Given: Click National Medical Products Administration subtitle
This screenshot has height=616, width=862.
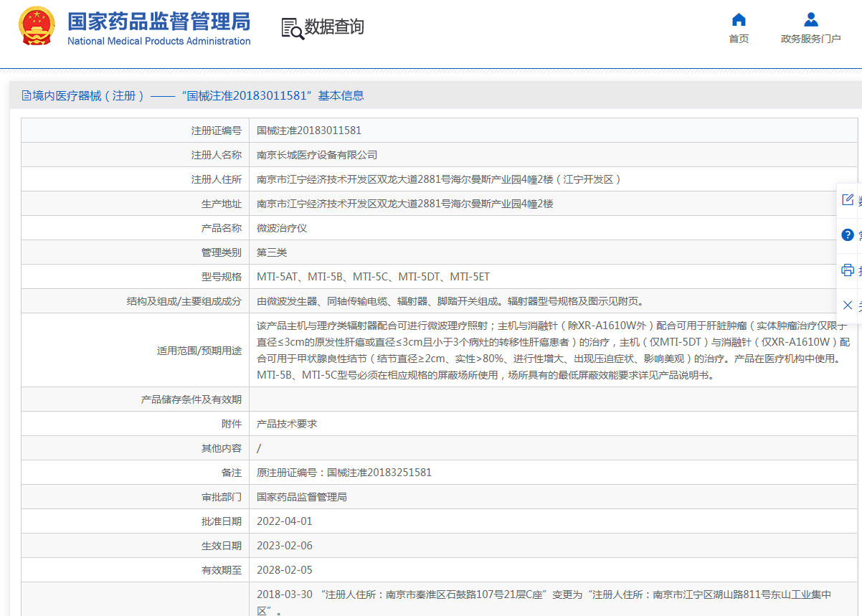Looking at the screenshot, I should tap(159, 41).
